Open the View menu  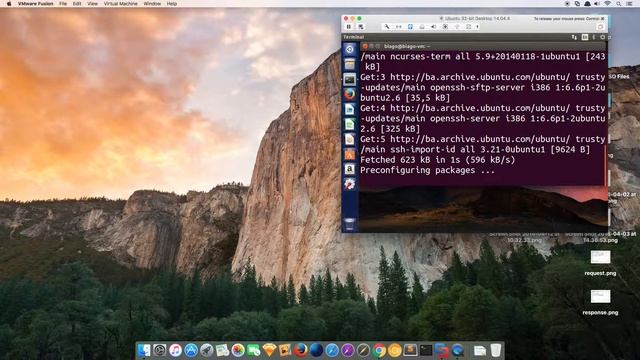click(x=93, y=4)
